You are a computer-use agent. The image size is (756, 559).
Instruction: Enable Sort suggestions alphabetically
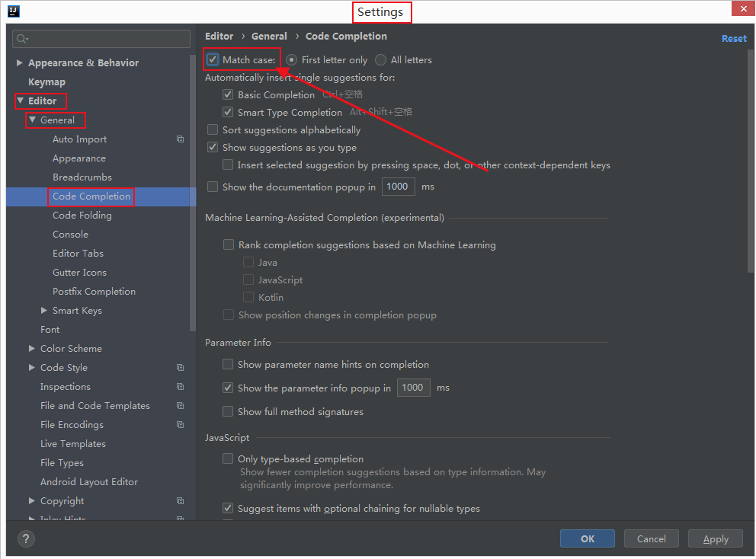213,129
